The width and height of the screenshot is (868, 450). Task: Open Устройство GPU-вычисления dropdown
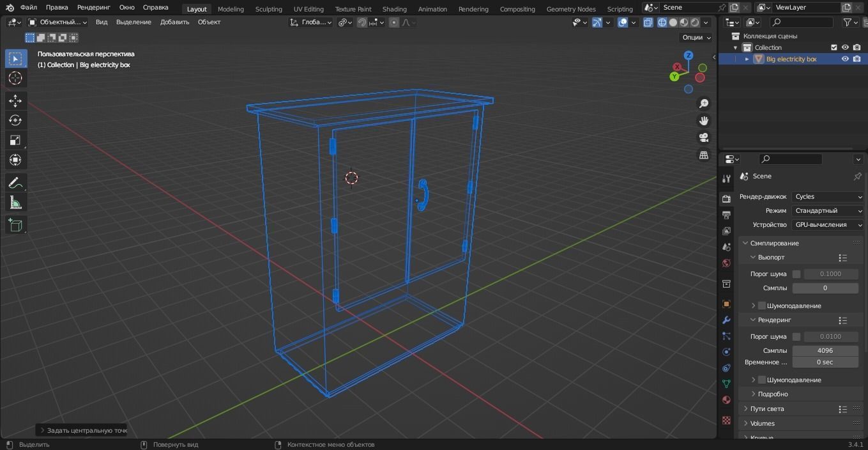click(828, 224)
